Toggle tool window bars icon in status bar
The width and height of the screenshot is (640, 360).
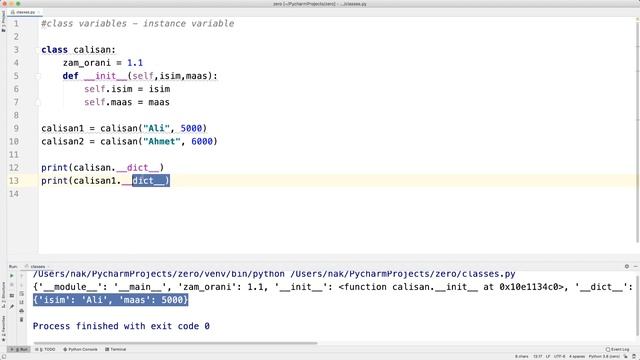pyautogui.click(x=3, y=356)
